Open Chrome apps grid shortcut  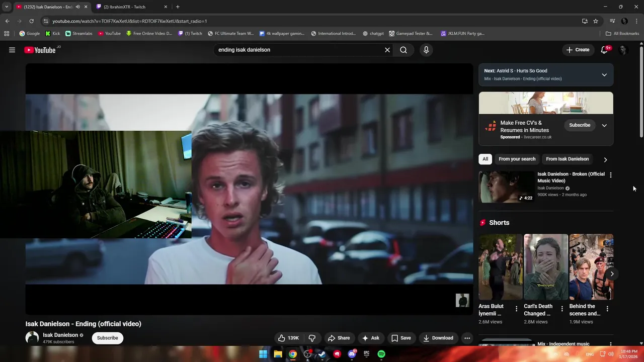(x=7, y=34)
